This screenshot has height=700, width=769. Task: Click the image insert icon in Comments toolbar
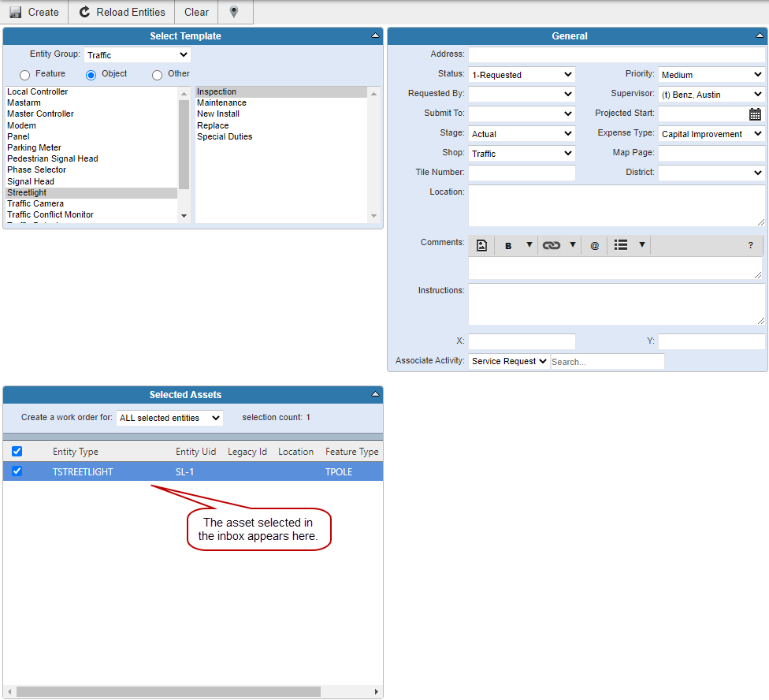481,245
